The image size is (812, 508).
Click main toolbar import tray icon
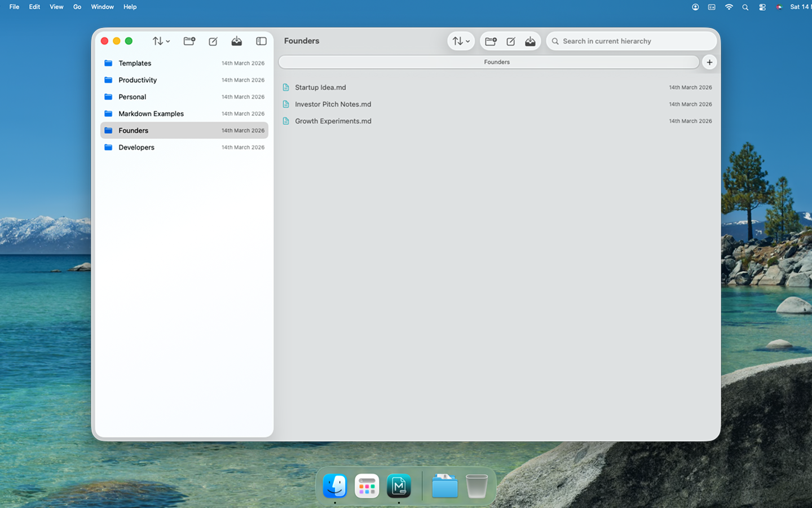pyautogui.click(x=531, y=41)
